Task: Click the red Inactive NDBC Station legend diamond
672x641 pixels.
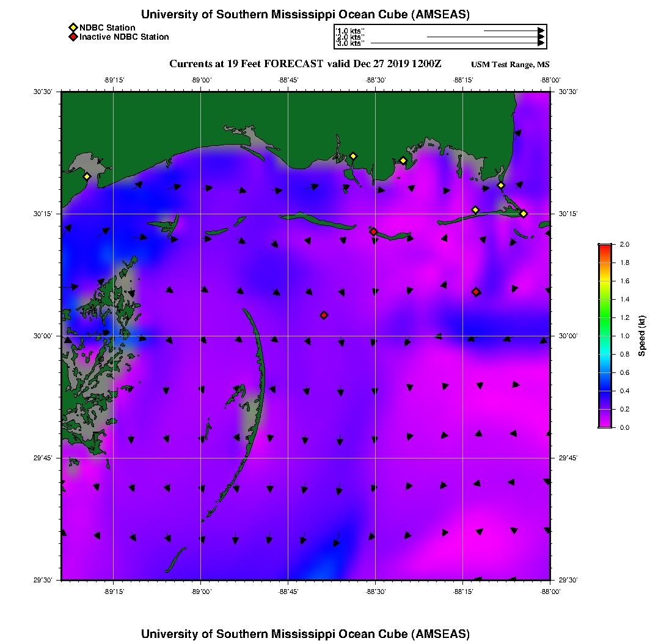Action: 73,37
